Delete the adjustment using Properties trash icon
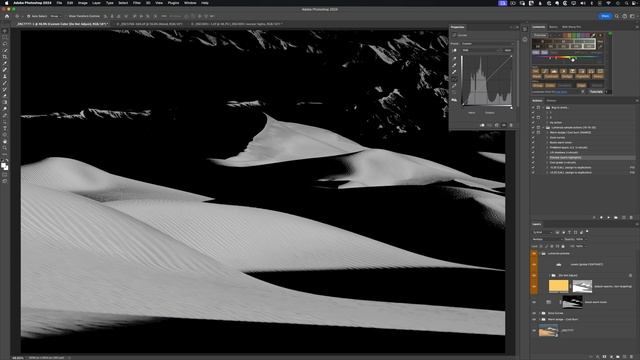Screen dimensions: 640x360 (x=511, y=125)
